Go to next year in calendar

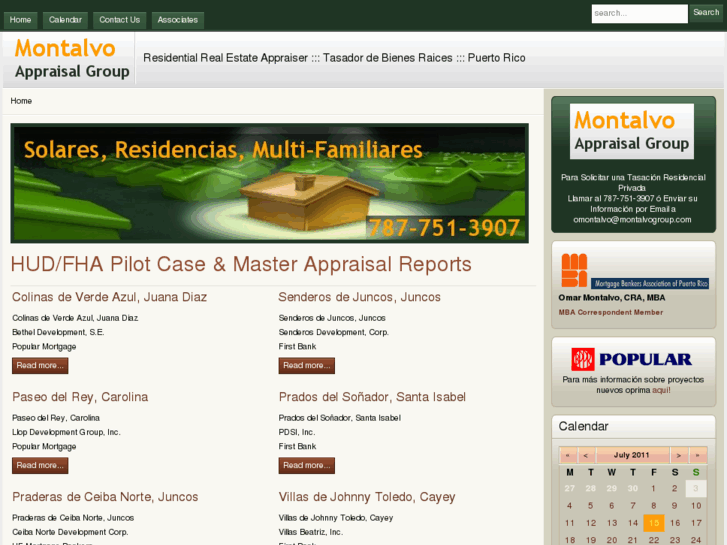(x=697, y=455)
